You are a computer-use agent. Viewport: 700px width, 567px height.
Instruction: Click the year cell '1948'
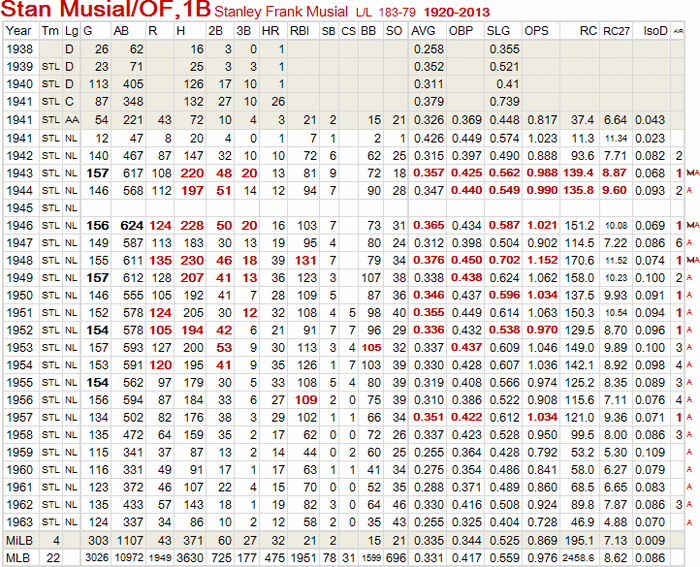tap(19, 260)
